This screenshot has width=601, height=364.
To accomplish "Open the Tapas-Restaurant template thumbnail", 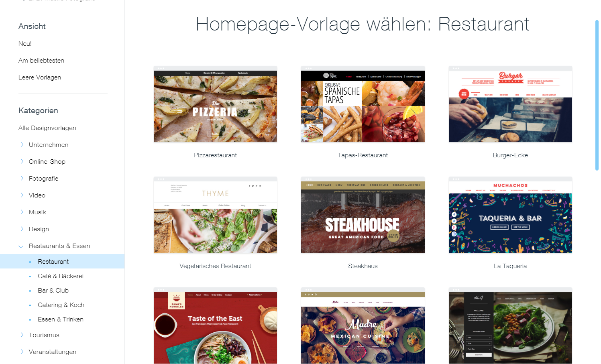I will tap(363, 104).
